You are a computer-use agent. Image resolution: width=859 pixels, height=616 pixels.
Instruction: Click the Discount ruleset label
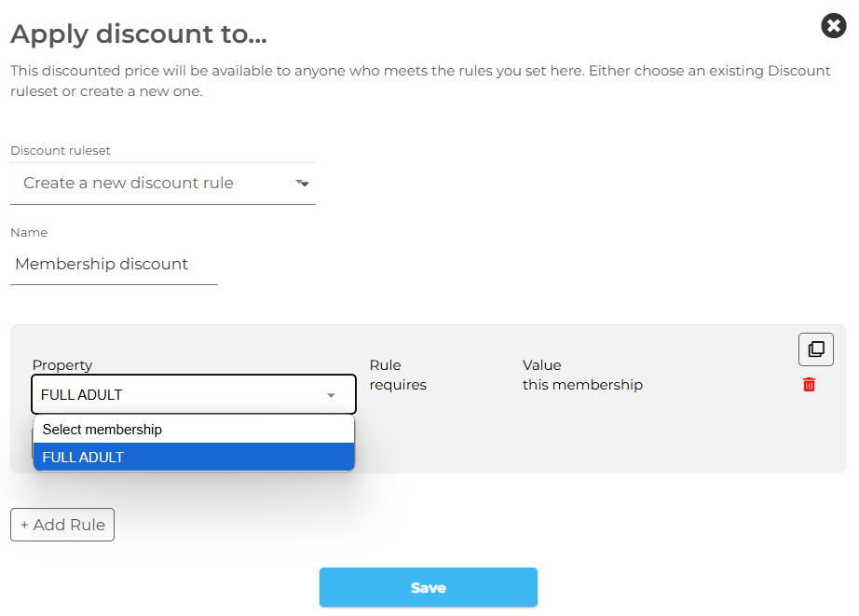click(x=61, y=151)
